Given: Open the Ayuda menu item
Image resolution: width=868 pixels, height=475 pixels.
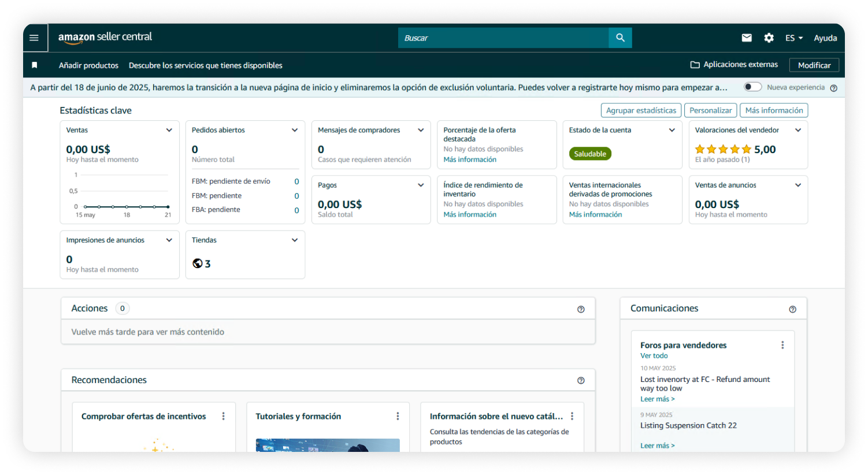Looking at the screenshot, I should click(825, 38).
